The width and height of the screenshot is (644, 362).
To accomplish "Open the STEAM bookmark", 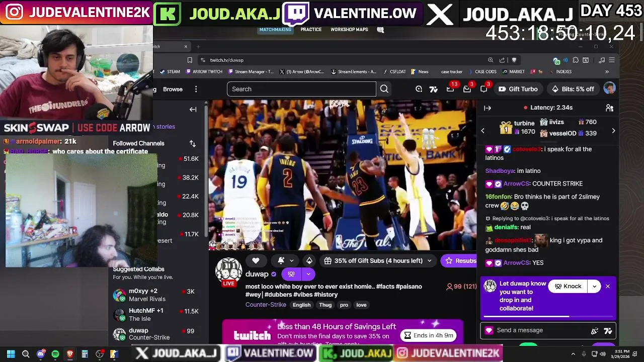I will [x=170, y=72].
